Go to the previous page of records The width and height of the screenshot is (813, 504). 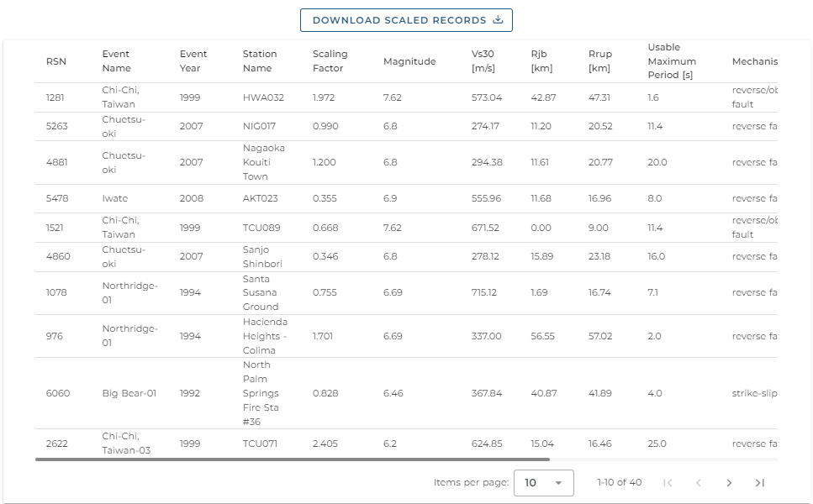699,483
